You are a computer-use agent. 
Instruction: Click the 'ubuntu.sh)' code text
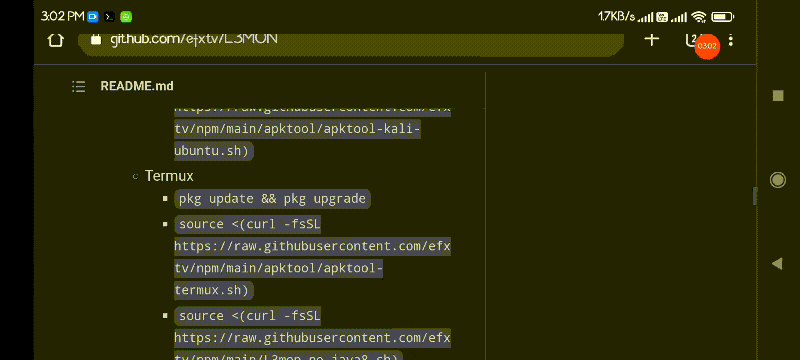[214, 151]
